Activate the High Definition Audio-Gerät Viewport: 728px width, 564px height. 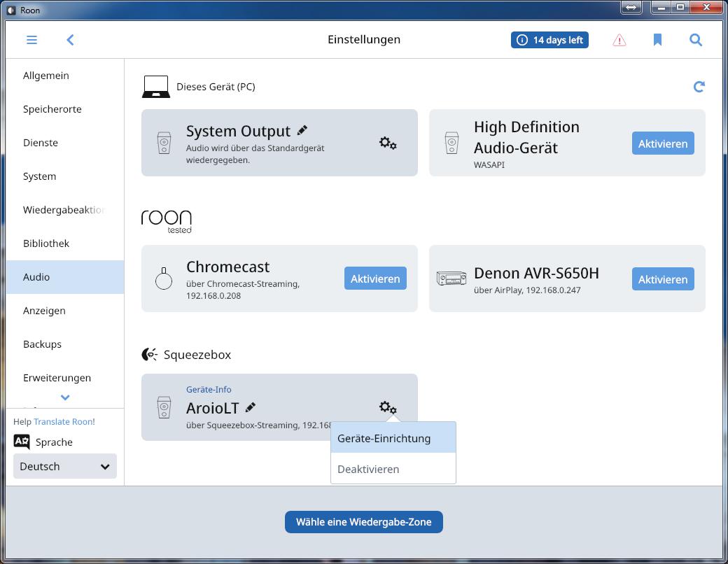pyautogui.click(x=663, y=143)
